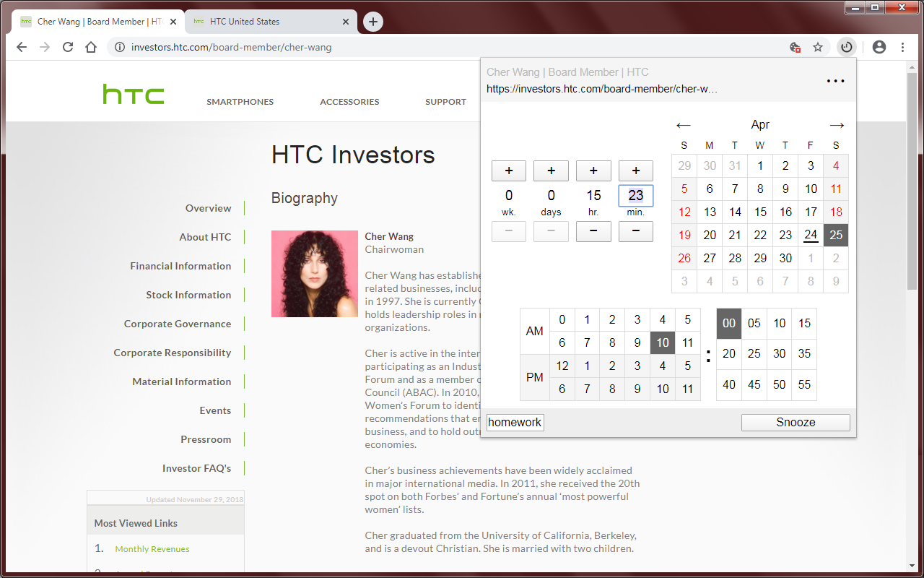Click the browser back arrow
This screenshot has height=578, width=924.
pyautogui.click(x=22, y=47)
